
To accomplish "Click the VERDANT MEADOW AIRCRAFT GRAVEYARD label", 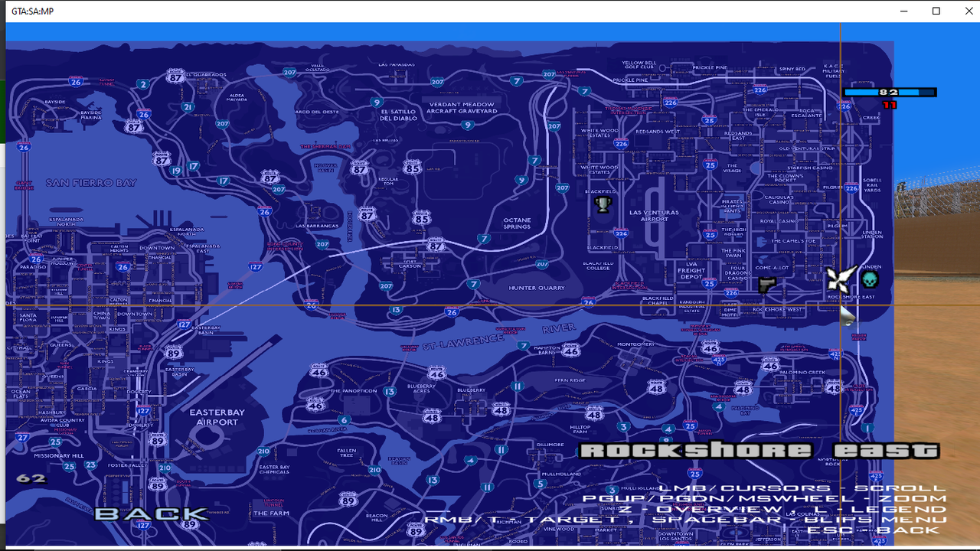I will coord(462,108).
